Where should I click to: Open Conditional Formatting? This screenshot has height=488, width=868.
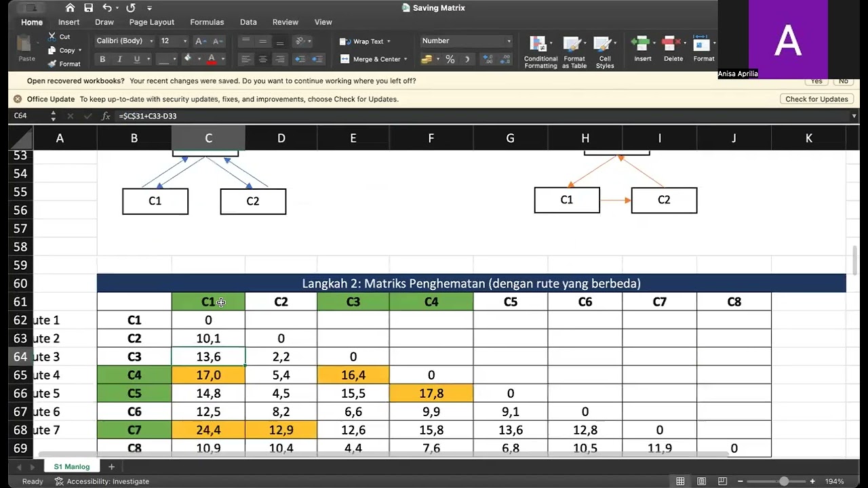point(540,52)
